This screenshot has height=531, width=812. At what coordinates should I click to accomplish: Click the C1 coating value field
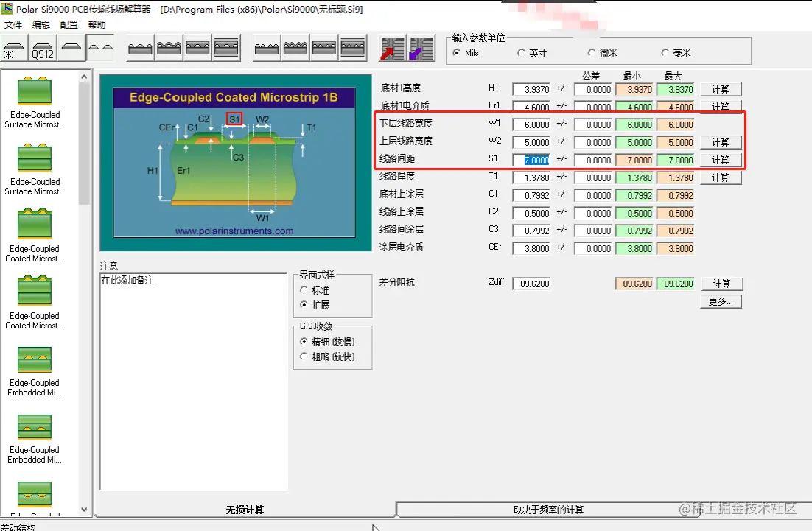[531, 195]
